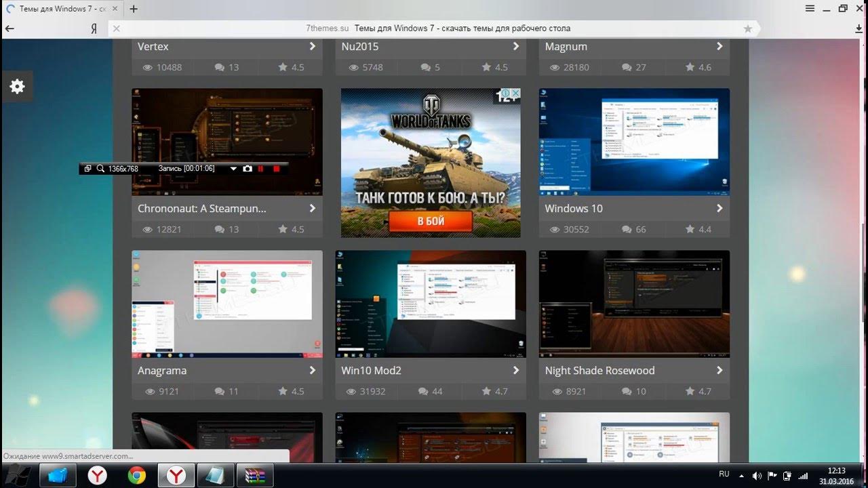Expand the Win10 Mod2 theme arrow
Screen dimensions: 868x488
coord(516,370)
